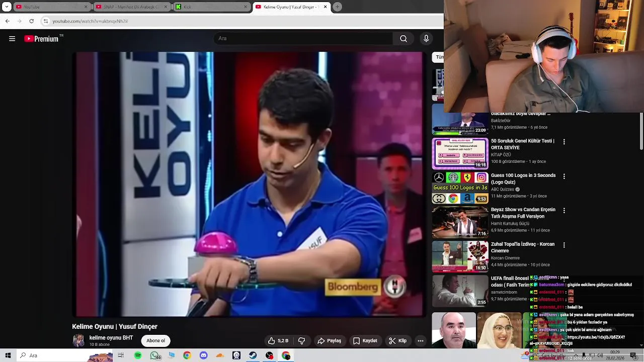The image size is (644, 362).
Task: Open Windows Start menu
Action: coord(7,355)
